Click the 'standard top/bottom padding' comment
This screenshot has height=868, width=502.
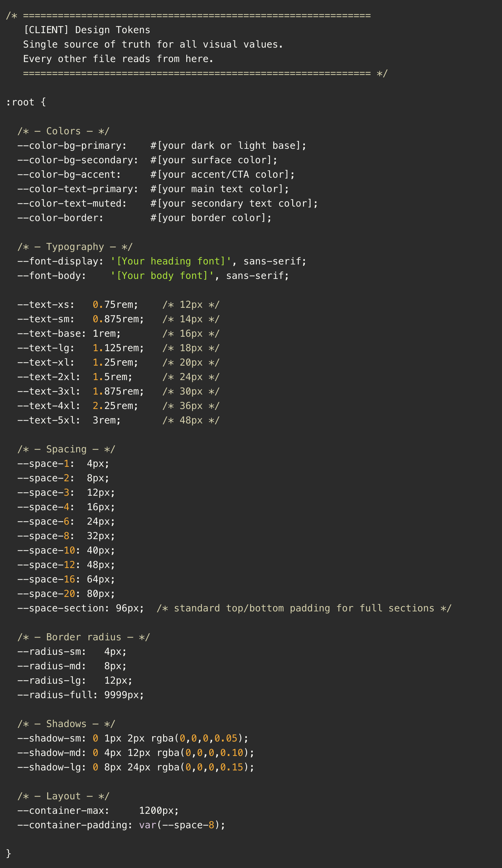point(304,608)
